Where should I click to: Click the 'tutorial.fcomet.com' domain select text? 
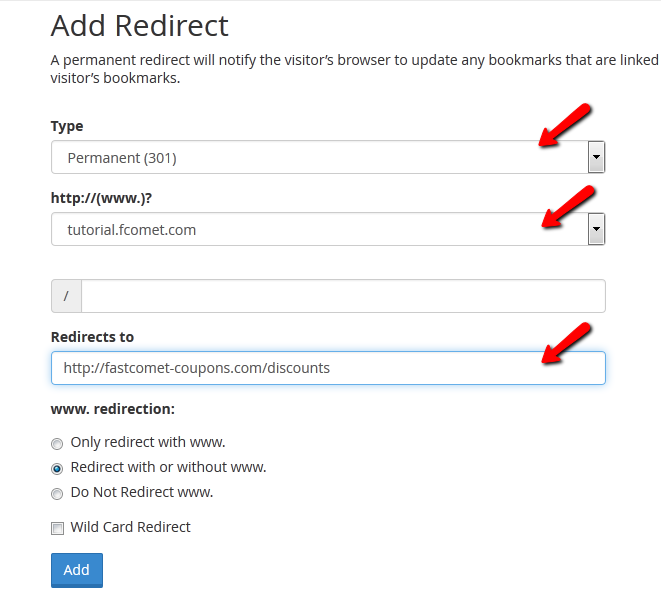pos(132,230)
